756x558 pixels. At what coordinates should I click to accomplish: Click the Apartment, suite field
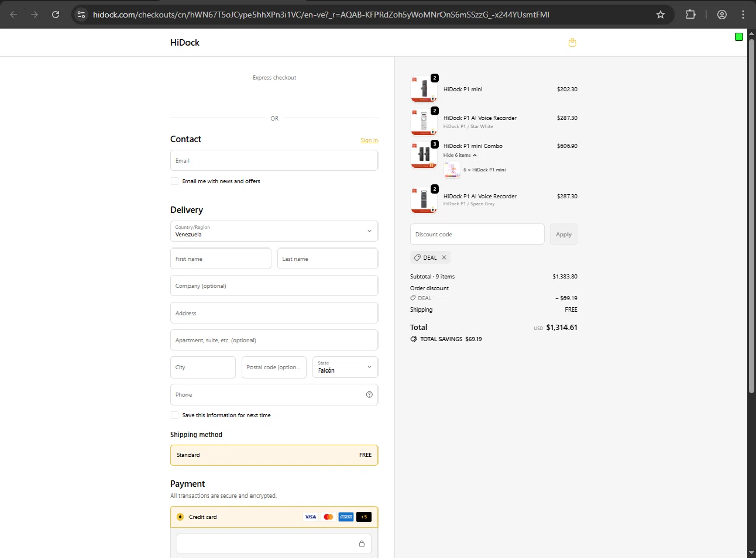click(x=274, y=340)
